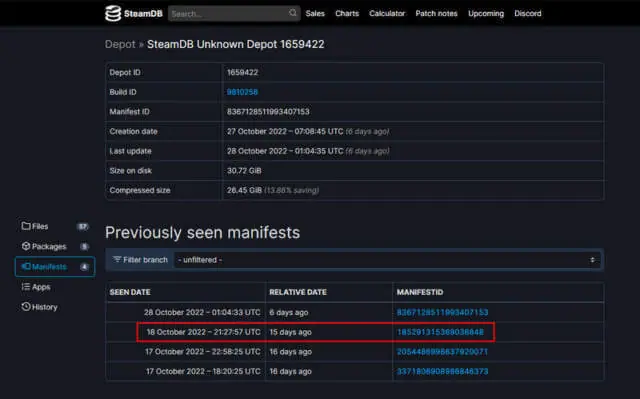
Task: Open the manifest seen 18 October 2022
Action: (x=440, y=332)
